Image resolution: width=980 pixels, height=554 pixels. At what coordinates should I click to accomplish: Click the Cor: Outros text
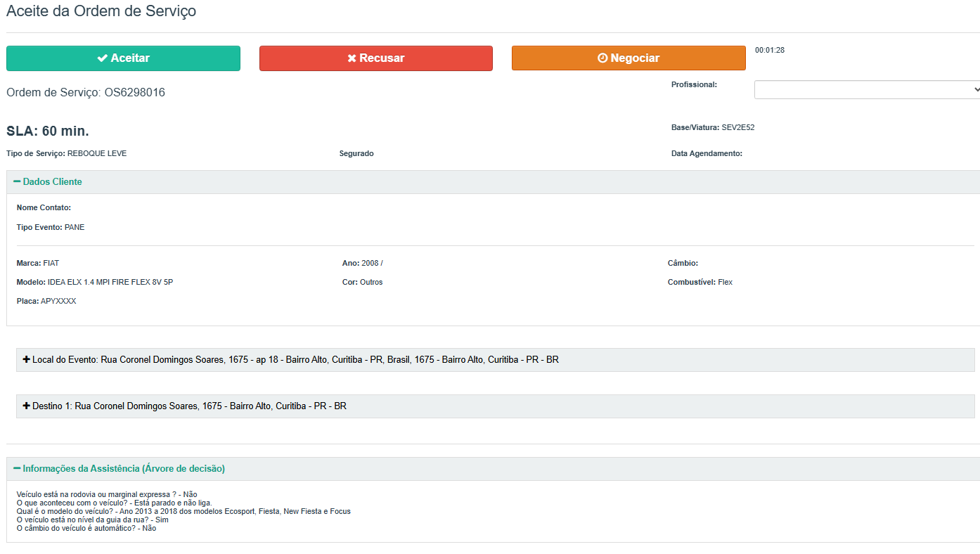[363, 282]
